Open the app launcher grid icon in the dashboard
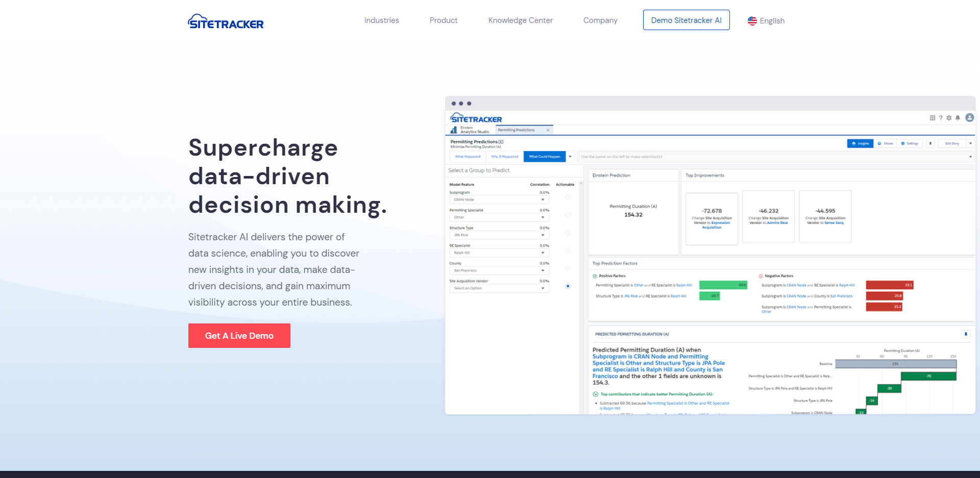The width and height of the screenshot is (980, 478). (933, 118)
